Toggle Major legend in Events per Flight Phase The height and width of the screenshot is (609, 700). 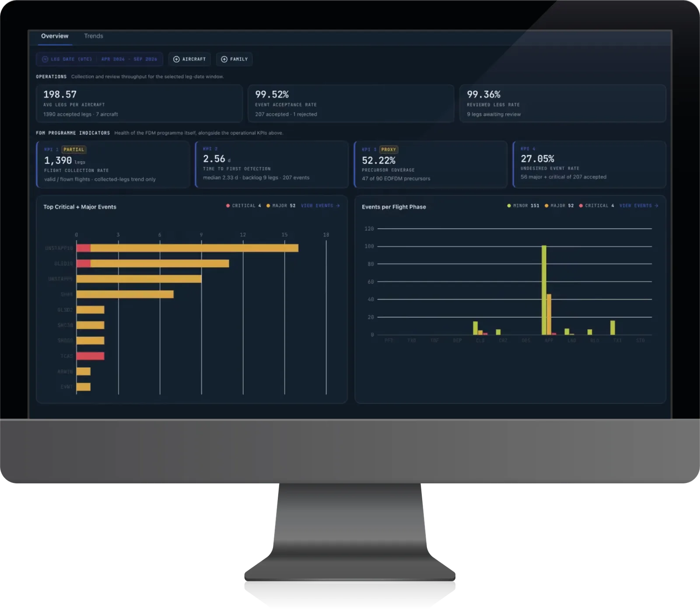coord(559,206)
